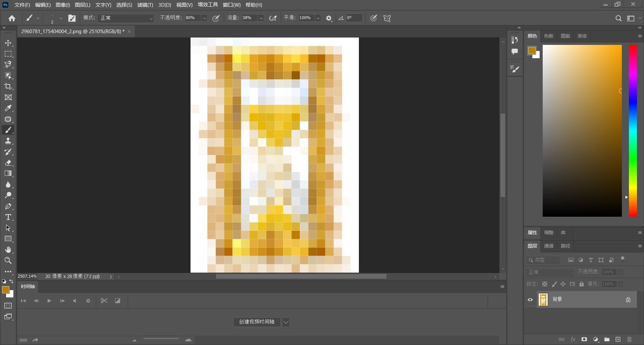
Task: Select the Crop tool
Action: point(8,86)
